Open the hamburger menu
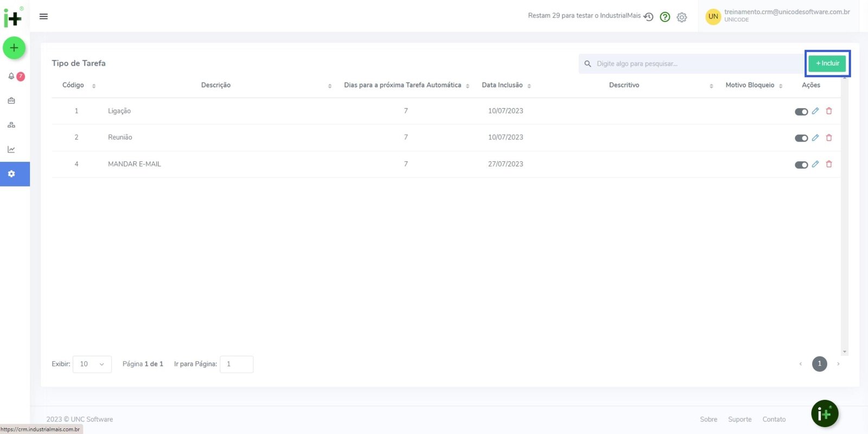868x434 pixels. [43, 16]
